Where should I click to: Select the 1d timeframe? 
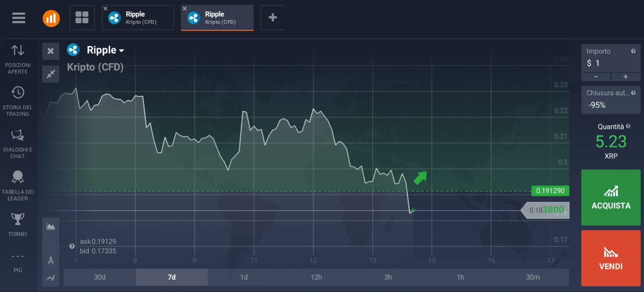(x=244, y=277)
